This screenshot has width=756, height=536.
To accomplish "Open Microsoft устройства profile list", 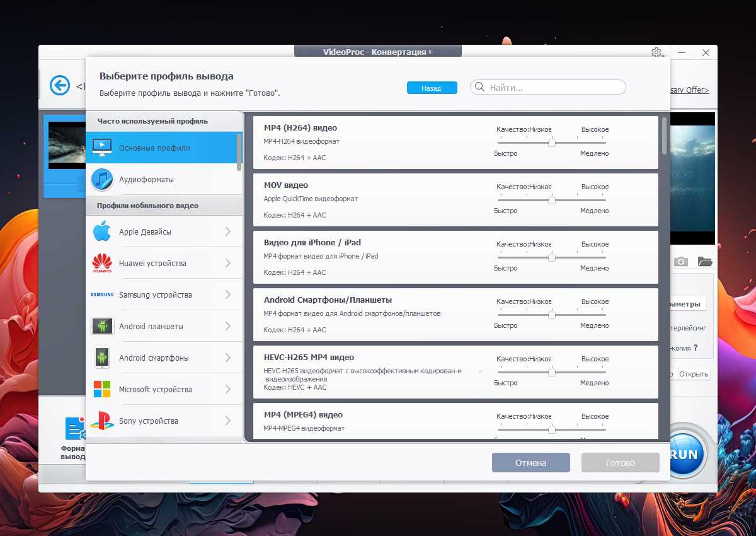I will [x=164, y=389].
